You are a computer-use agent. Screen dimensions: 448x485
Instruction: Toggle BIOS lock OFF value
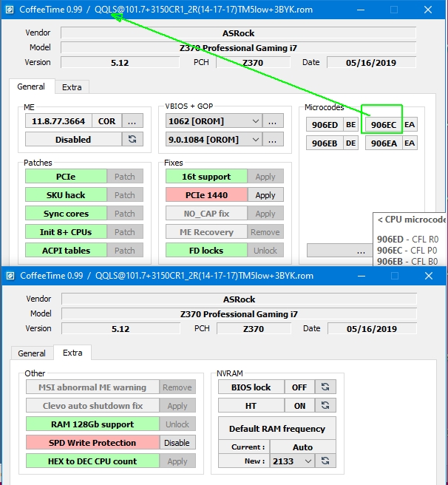(299, 387)
